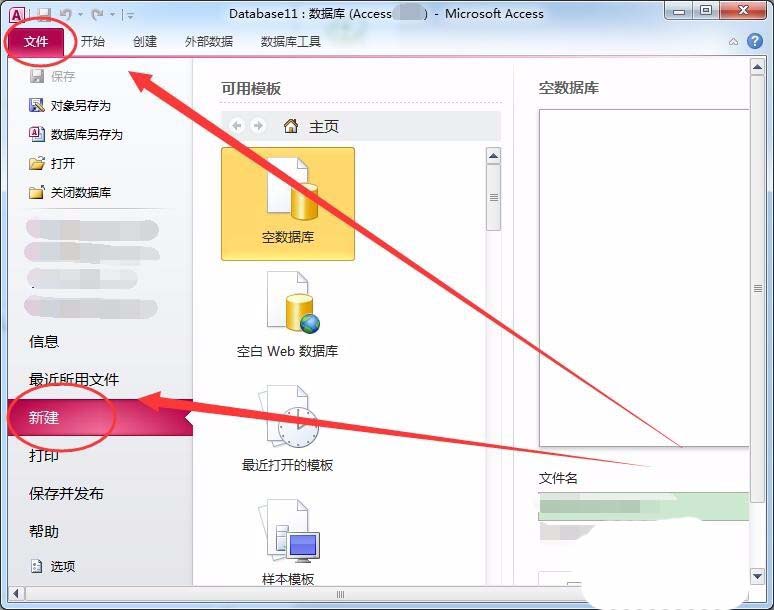The width and height of the screenshot is (774, 610).
Task: Select the 空白 Web 数据库 template
Action: 288,315
